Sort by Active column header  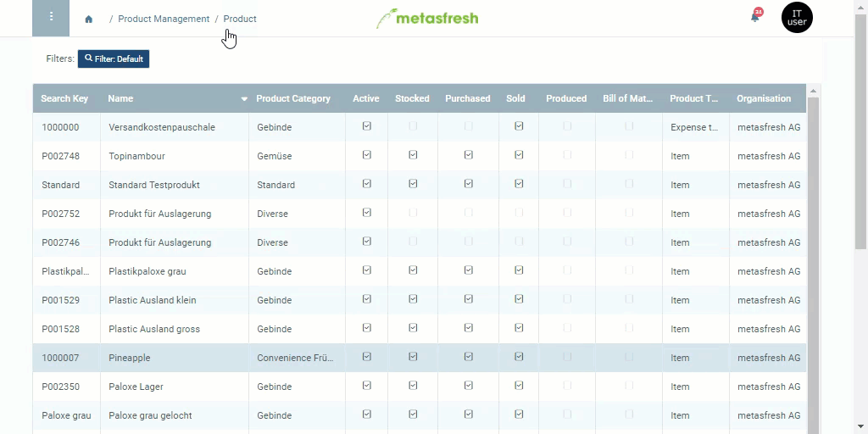coord(366,98)
